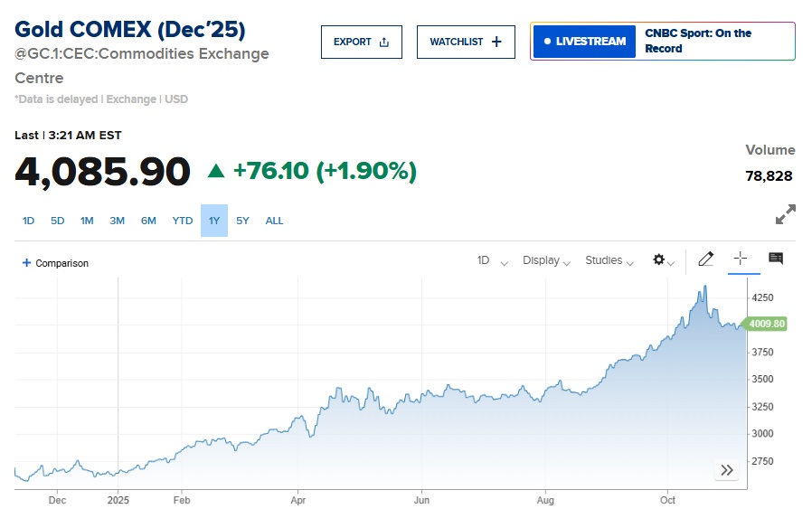Click the green 4009.80 price label
This screenshot has width=812, height=509.
click(x=765, y=324)
